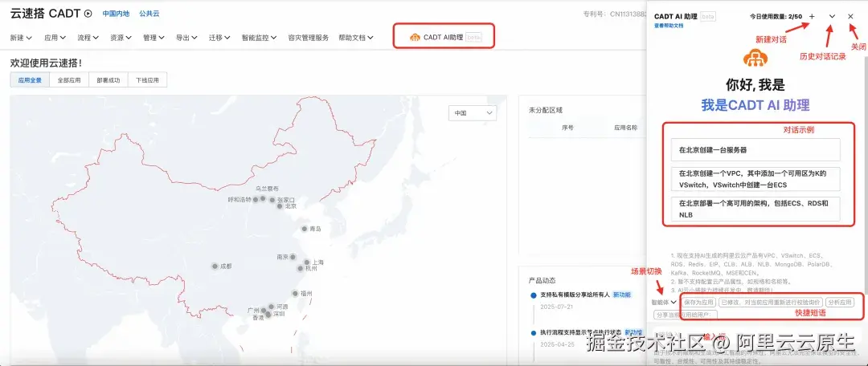Click the 已修改 re-verify pricing quick phrase
Viewport: 868px width, 366px height.
[x=770, y=303]
